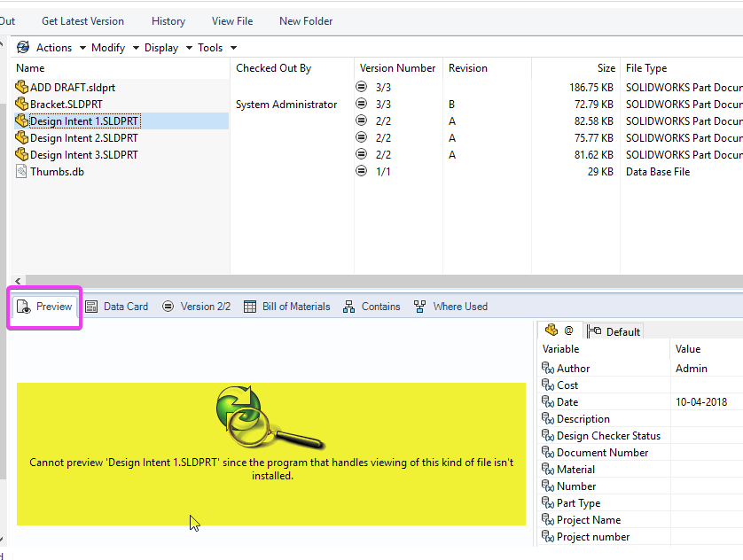Switch to the Default configuration tab

point(614,331)
